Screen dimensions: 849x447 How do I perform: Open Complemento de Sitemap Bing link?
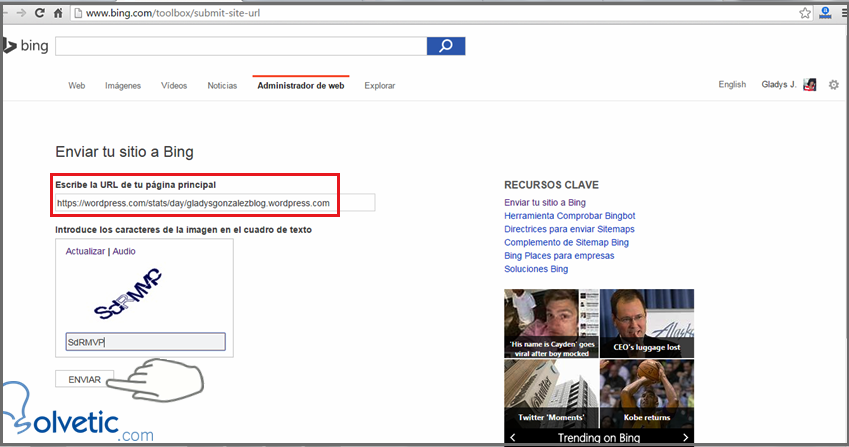tap(566, 242)
